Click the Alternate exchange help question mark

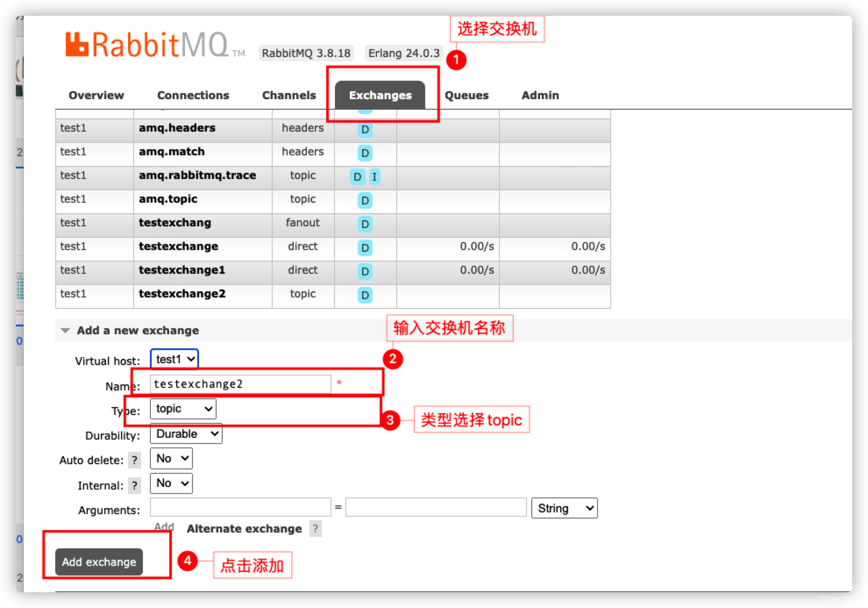pyautogui.click(x=315, y=529)
